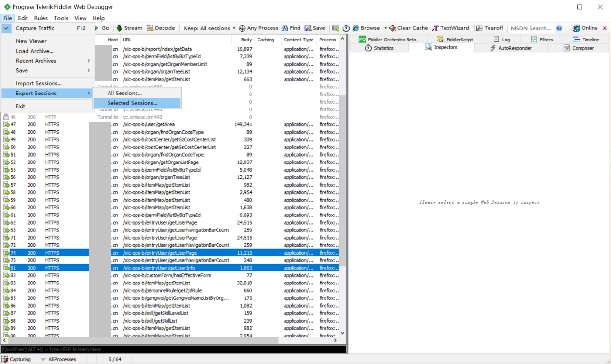Click the Browse button with browser icon
The width and height of the screenshot is (611, 364).
[366, 28]
